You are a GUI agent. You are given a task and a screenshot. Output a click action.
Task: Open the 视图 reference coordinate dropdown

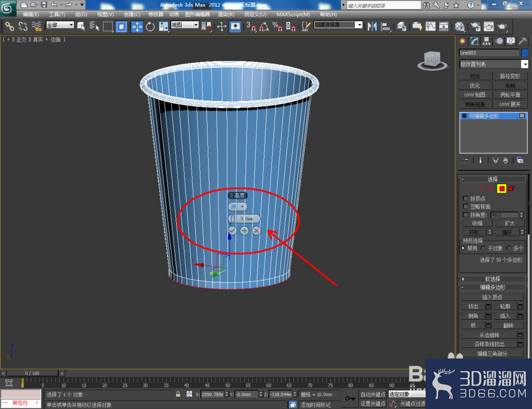(185, 25)
